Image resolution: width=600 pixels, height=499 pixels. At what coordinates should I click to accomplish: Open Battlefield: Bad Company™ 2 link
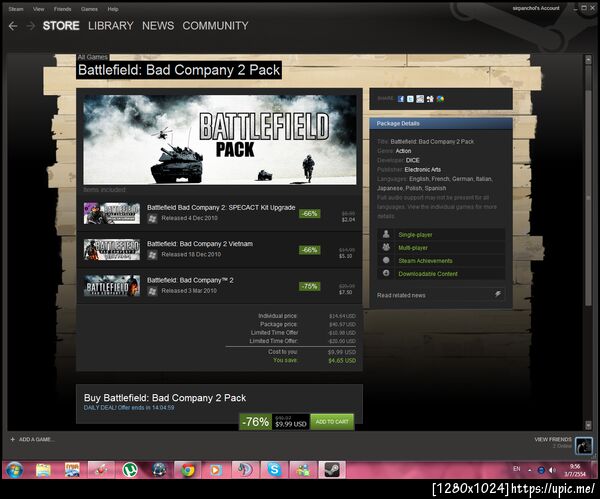[x=190, y=280]
